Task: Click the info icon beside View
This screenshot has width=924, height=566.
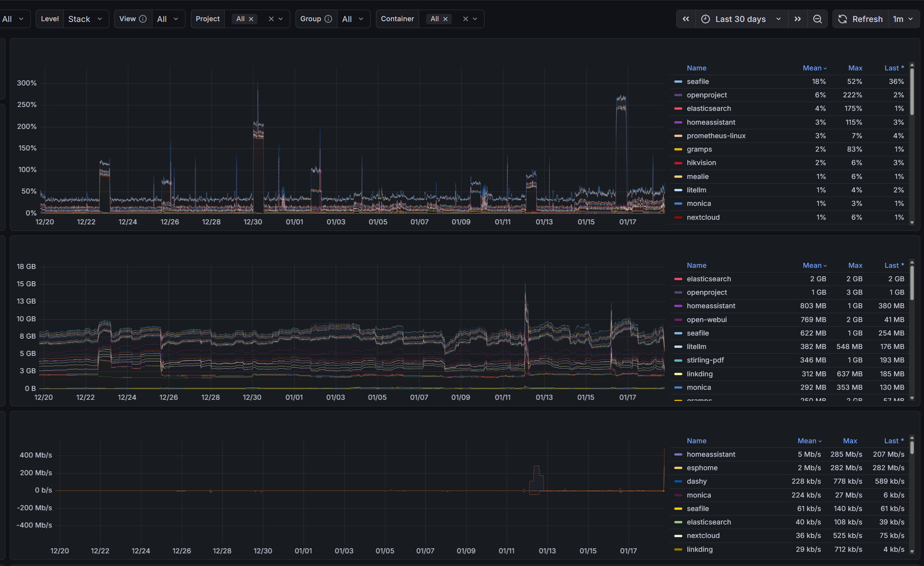Action: tap(142, 19)
